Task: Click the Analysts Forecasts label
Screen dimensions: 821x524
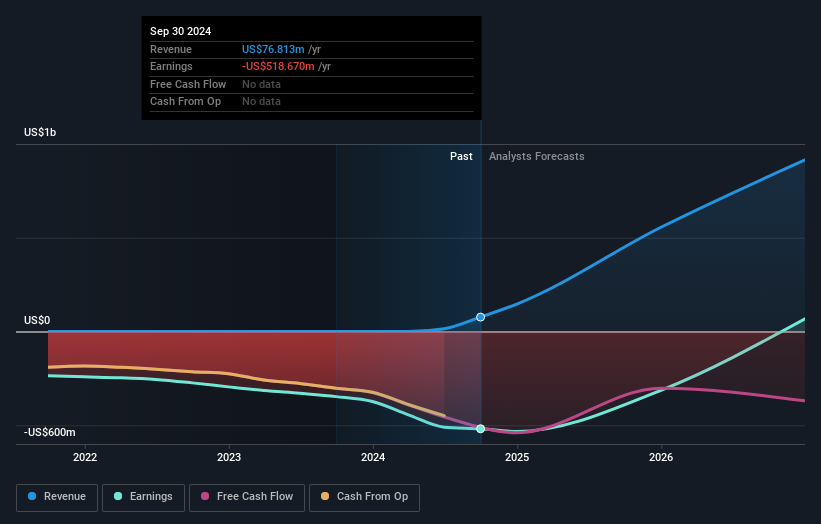Action: coord(537,156)
